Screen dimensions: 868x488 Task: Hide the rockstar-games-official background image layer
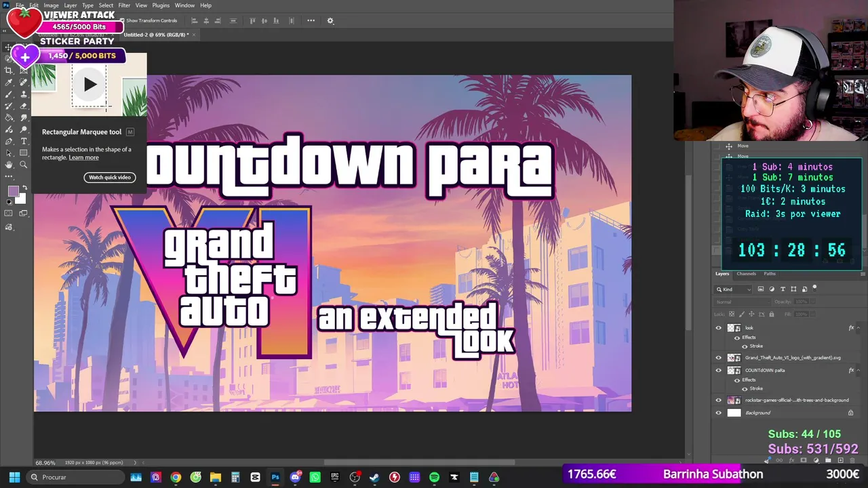(x=719, y=401)
